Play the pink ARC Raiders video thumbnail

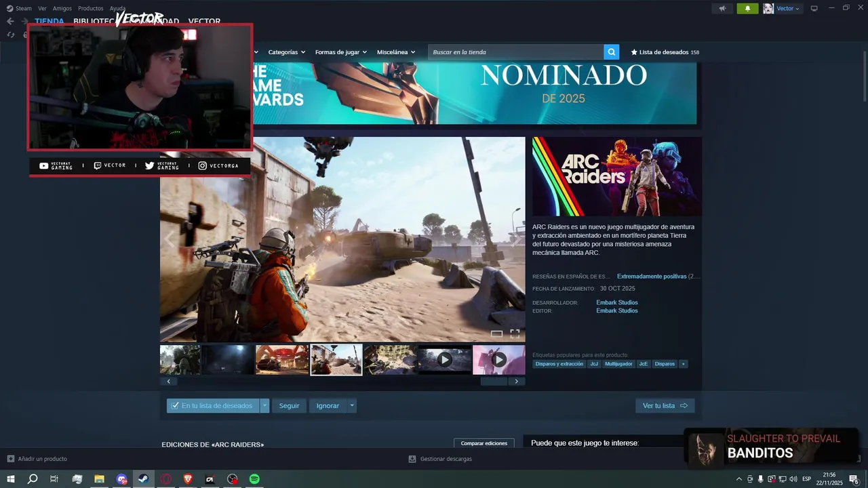498,360
